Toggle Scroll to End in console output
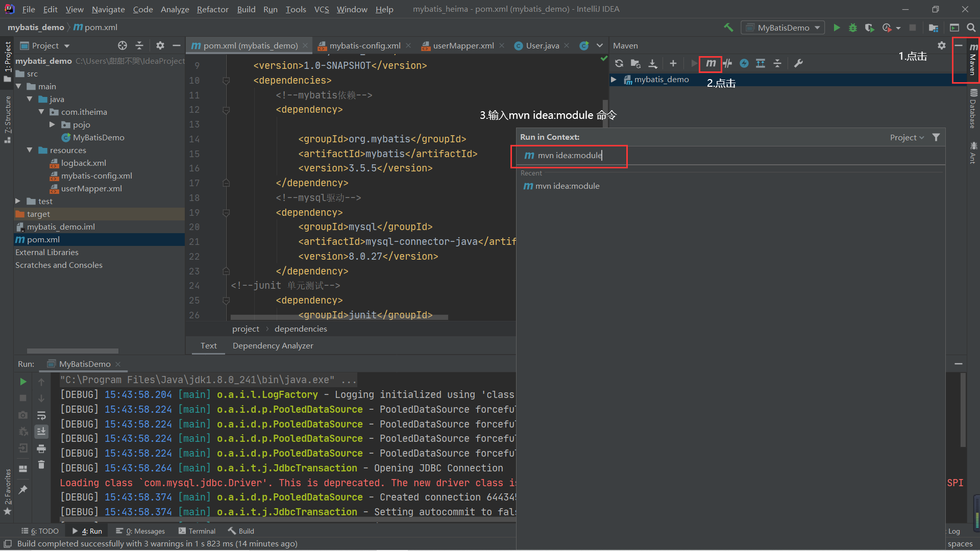 pos(41,431)
